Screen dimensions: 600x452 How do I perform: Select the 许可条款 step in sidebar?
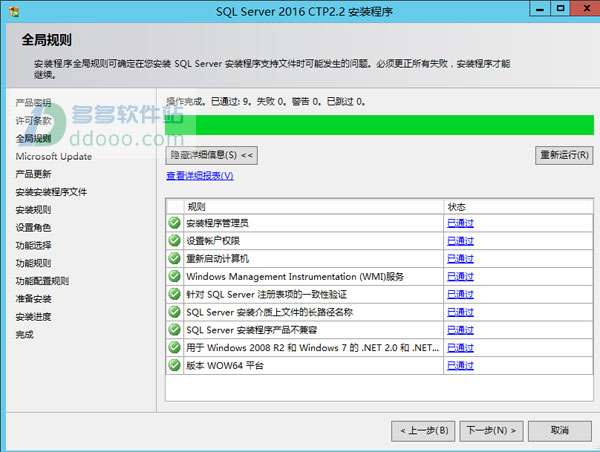[33, 121]
